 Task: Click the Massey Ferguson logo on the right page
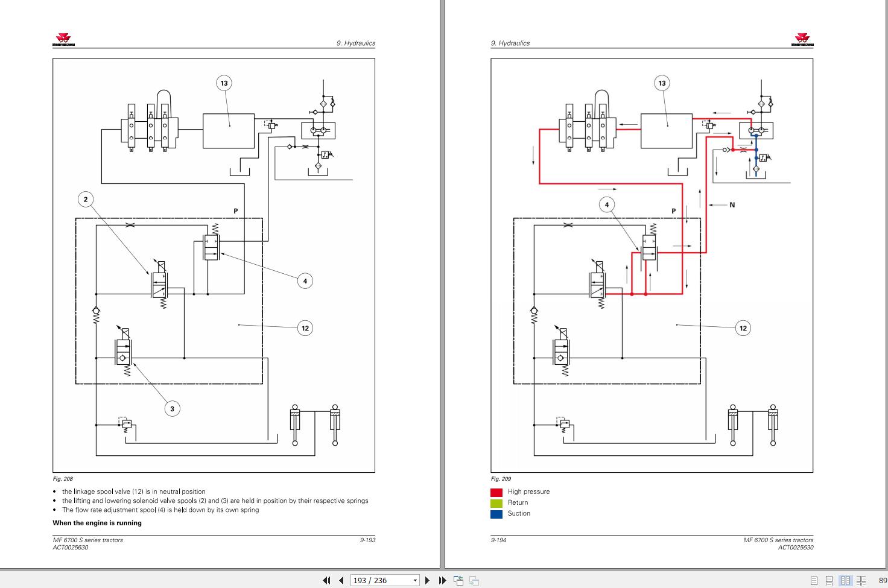point(802,40)
